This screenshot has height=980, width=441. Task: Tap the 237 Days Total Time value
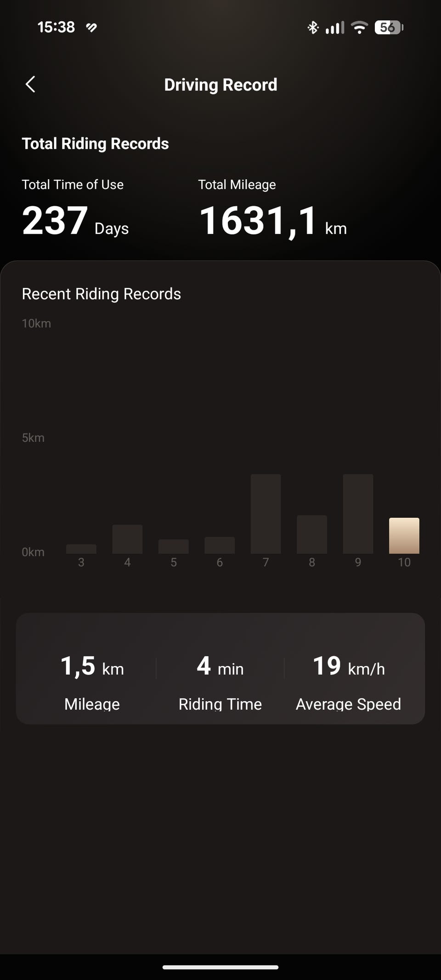(x=75, y=221)
